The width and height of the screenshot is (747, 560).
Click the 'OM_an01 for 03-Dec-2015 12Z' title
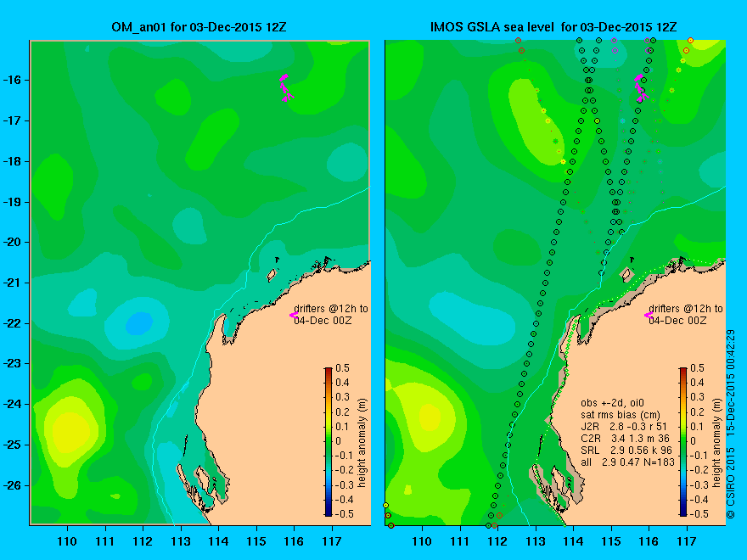click(199, 27)
